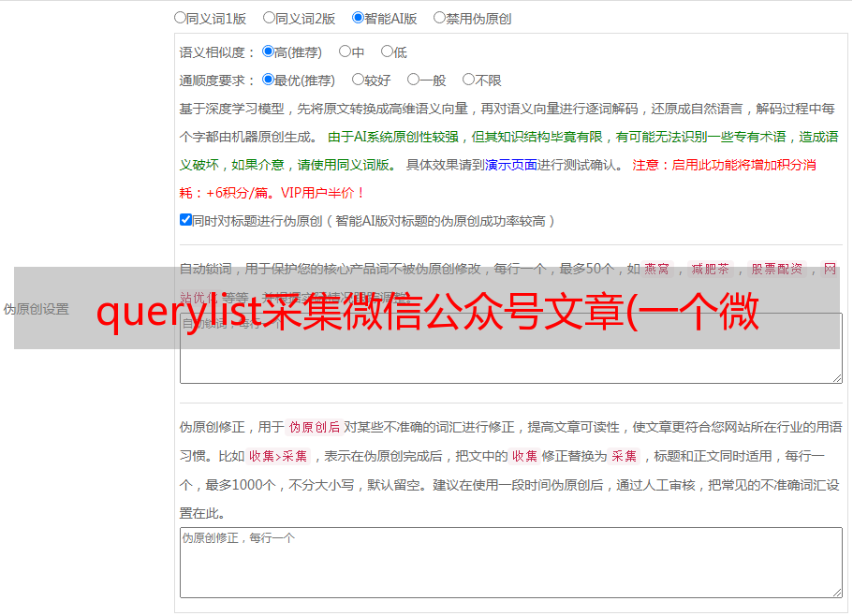The image size is (853, 616).
Task: Click the 语义相似度 label
Action: click(x=217, y=52)
